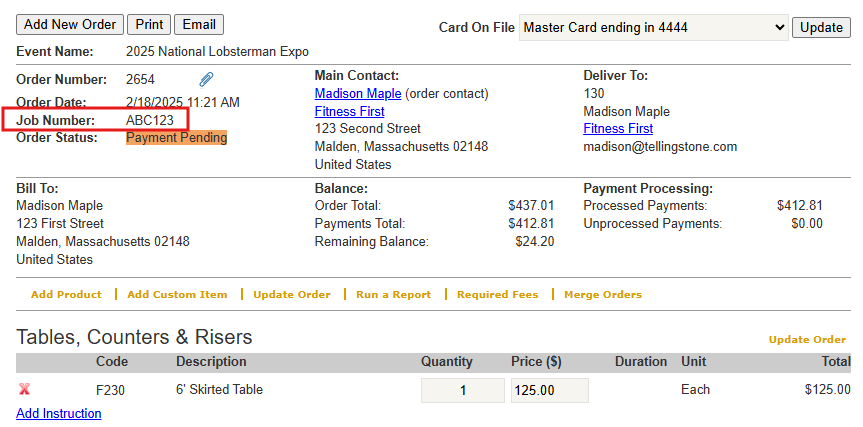Image resolution: width=863 pixels, height=427 pixels.
Task: Click the Add Instruction link
Action: 59,413
